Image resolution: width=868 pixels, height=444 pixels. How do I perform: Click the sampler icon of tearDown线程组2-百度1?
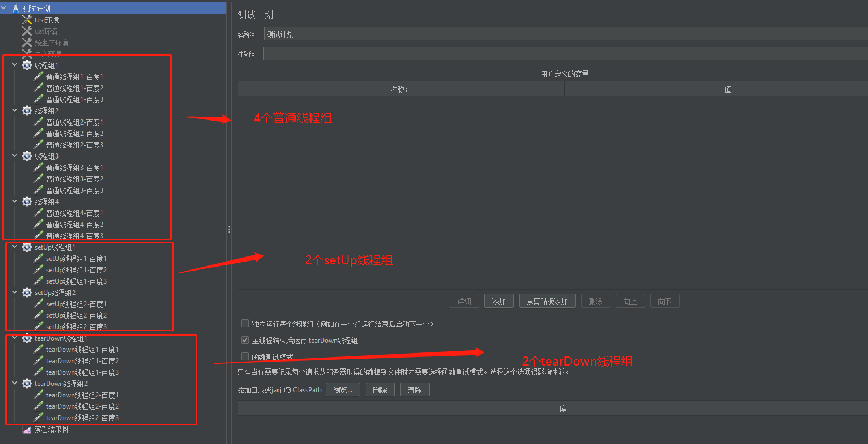pyautogui.click(x=38, y=395)
